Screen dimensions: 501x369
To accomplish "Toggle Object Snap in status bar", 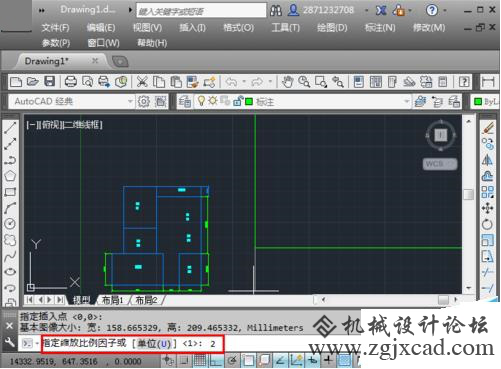I will point(248,360).
